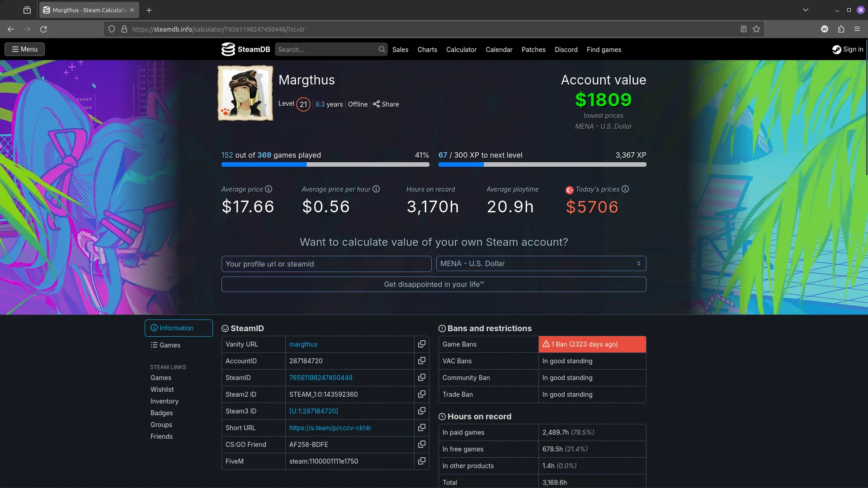
Task: Copy the SteamID row value
Action: click(421, 377)
